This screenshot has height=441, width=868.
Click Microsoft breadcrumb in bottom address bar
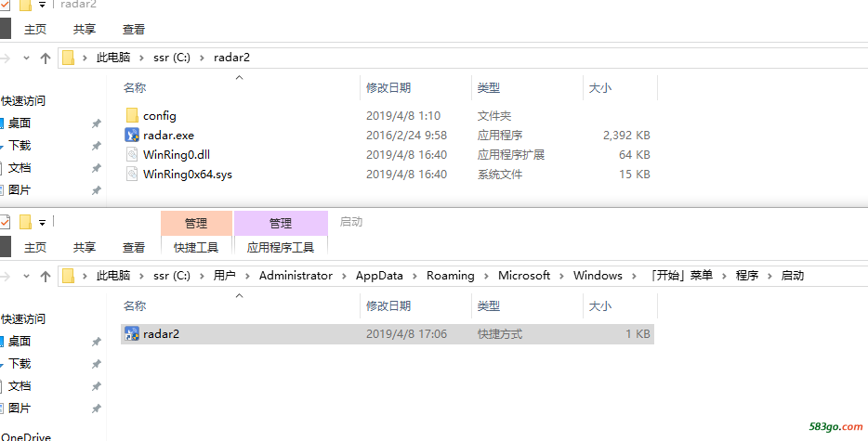(x=524, y=276)
